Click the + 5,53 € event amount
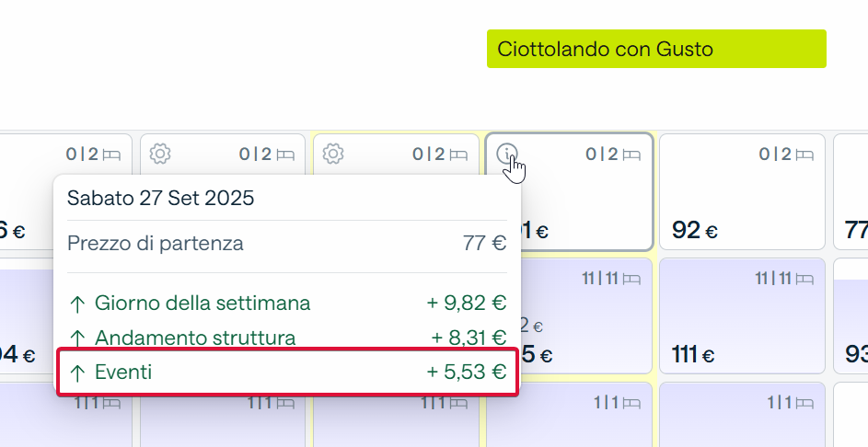This screenshot has width=868, height=447. pos(467,372)
